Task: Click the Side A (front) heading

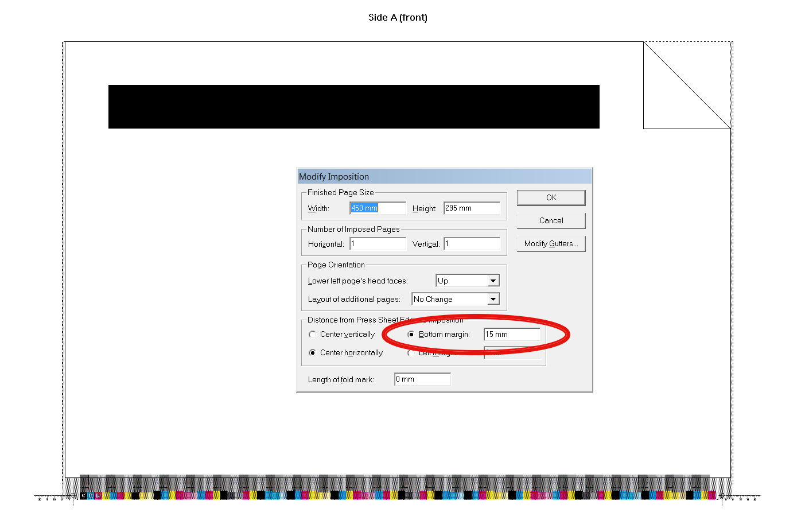Action: 398,17
